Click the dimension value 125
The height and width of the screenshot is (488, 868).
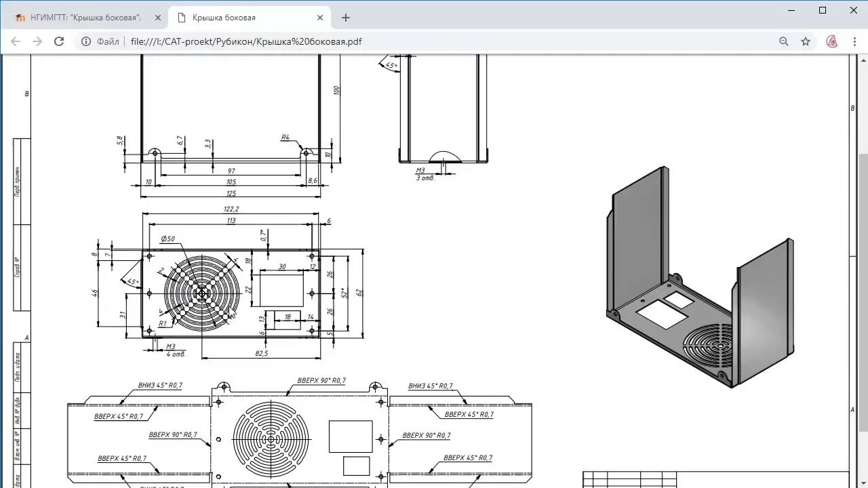pos(231,193)
